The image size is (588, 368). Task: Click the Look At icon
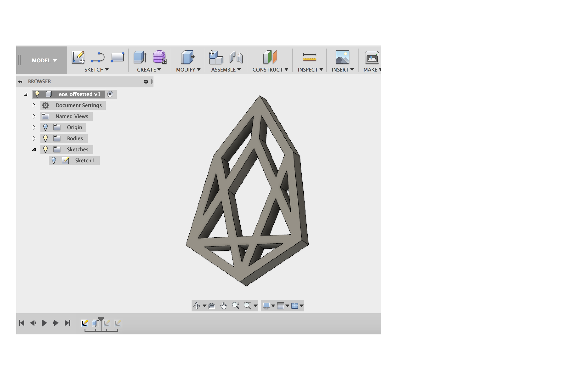point(212,306)
